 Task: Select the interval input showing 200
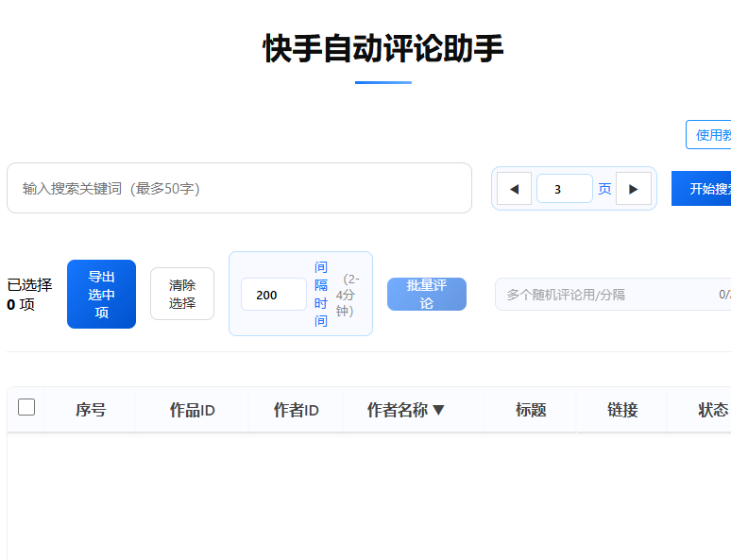(x=273, y=295)
